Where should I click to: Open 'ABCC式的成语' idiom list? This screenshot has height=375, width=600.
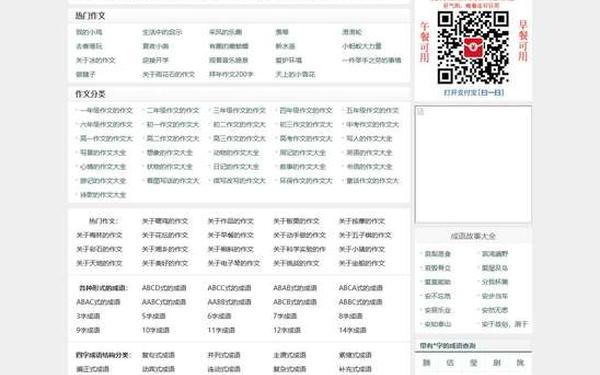coord(230,288)
